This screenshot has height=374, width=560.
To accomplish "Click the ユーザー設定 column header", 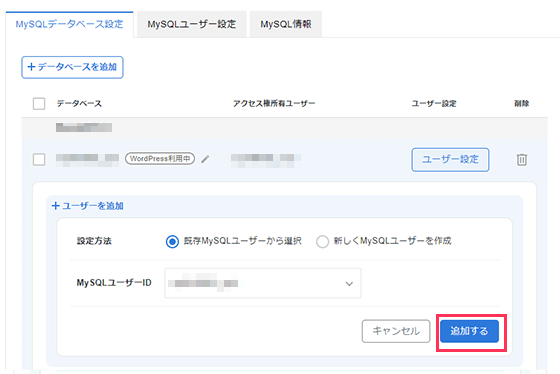I will point(434,104).
